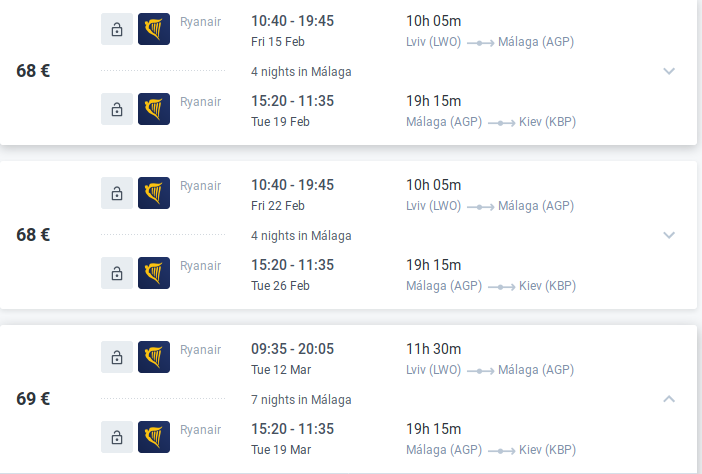Viewport: 702px width, 474px height.
Task: Click the lock icon on the Fri 22 Feb flight
Action: coord(117,193)
